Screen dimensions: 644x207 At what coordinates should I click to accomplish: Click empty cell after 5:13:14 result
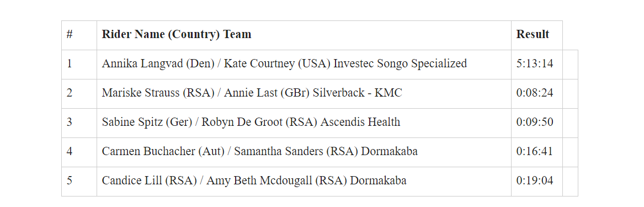[x=570, y=65]
